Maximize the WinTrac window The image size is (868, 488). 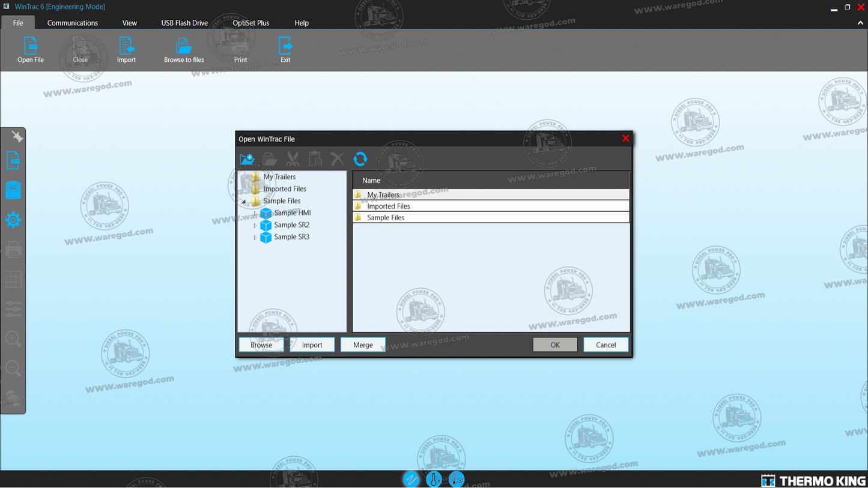(847, 7)
